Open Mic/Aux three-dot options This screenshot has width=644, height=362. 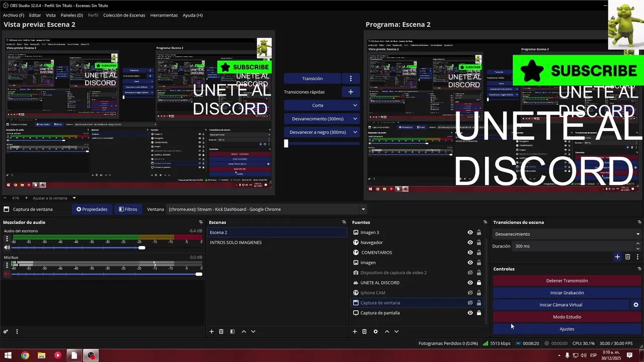pos(7,264)
